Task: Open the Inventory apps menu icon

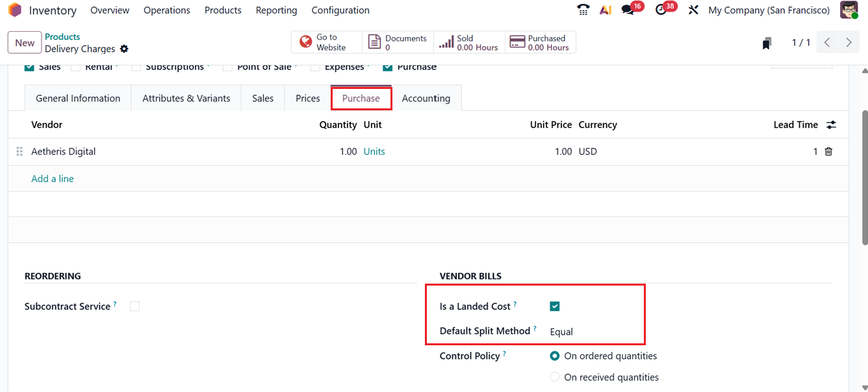Action: coord(14,10)
